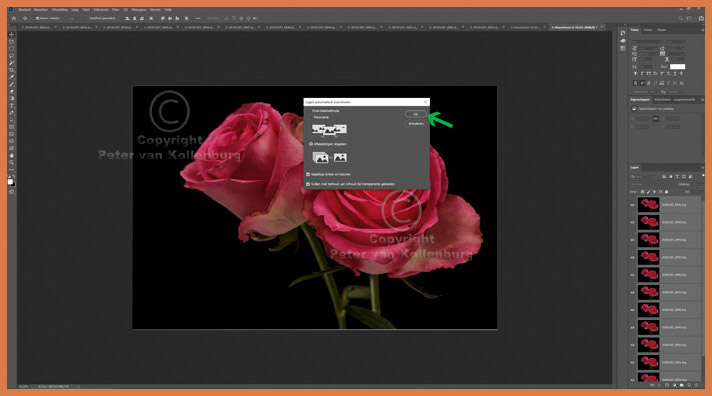Select the Hand tool
Screen dimensions: 712x396
tap(11, 155)
